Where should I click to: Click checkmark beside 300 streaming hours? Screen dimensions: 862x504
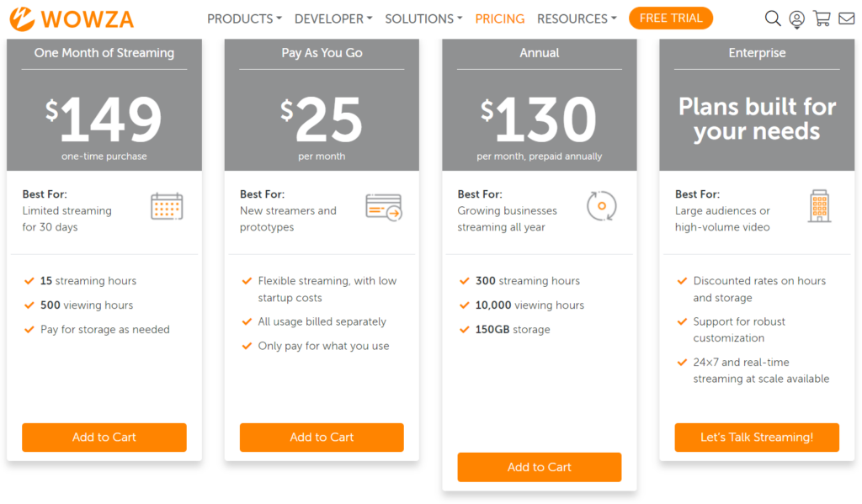pyautogui.click(x=465, y=281)
